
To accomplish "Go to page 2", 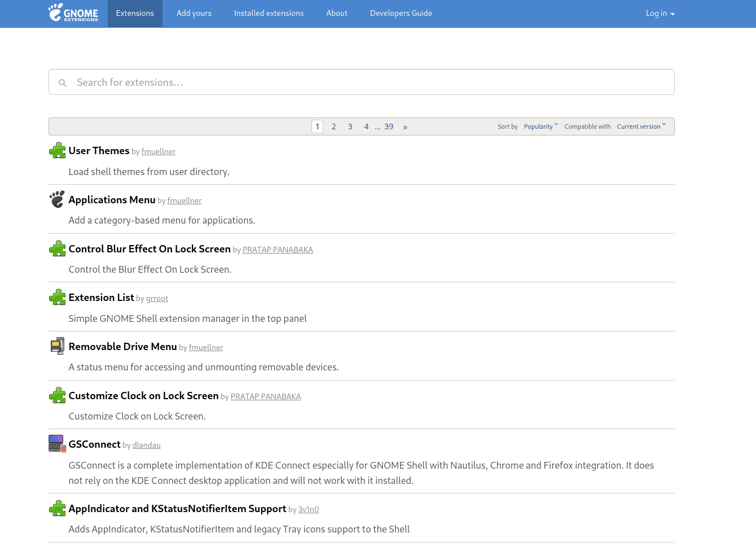I will coord(334,126).
